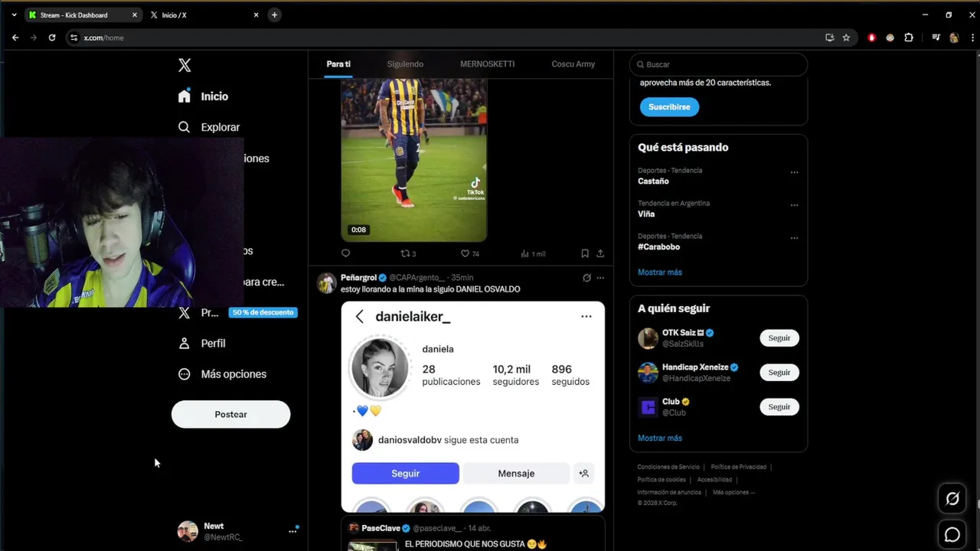Open Chrome tab search dropdown
Image resolution: width=980 pixels, height=551 pixels.
pyautogui.click(x=14, y=15)
